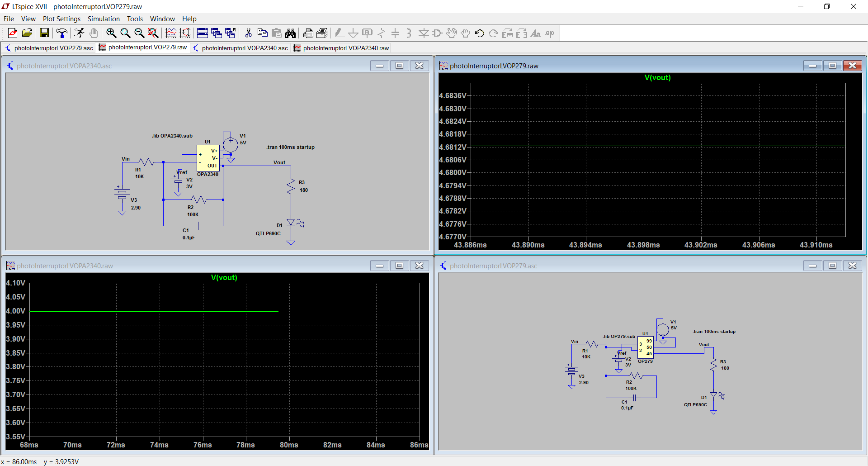Select the Drag closed-hand tool
Image resolution: width=868 pixels, height=466 pixels.
(x=465, y=33)
